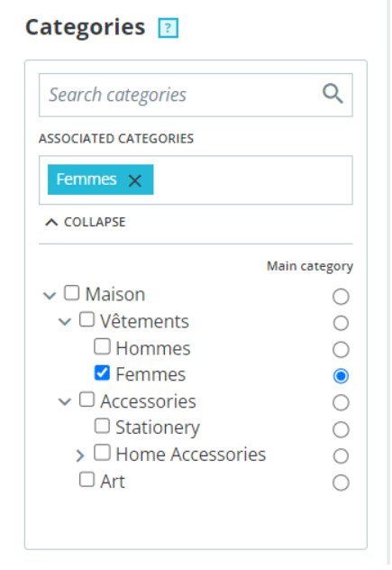Open the Categories help icon
Image resolution: width=392 pixels, height=570 pixels.
[x=169, y=28]
